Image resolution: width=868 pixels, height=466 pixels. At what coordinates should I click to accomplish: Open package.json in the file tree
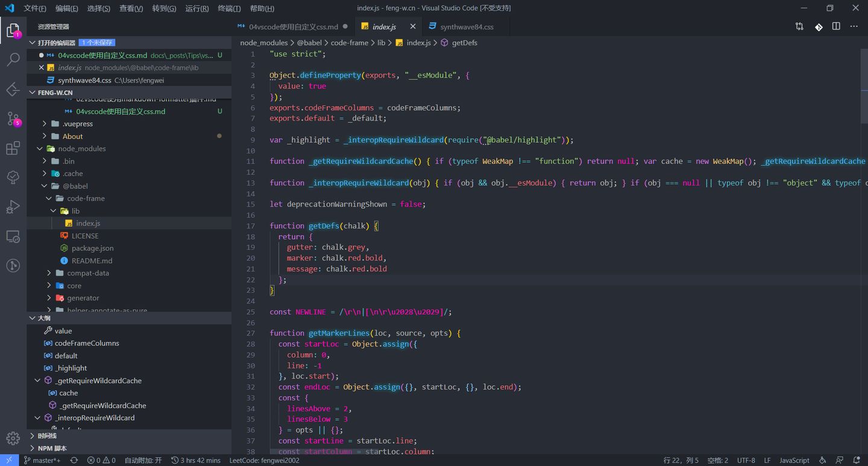92,248
